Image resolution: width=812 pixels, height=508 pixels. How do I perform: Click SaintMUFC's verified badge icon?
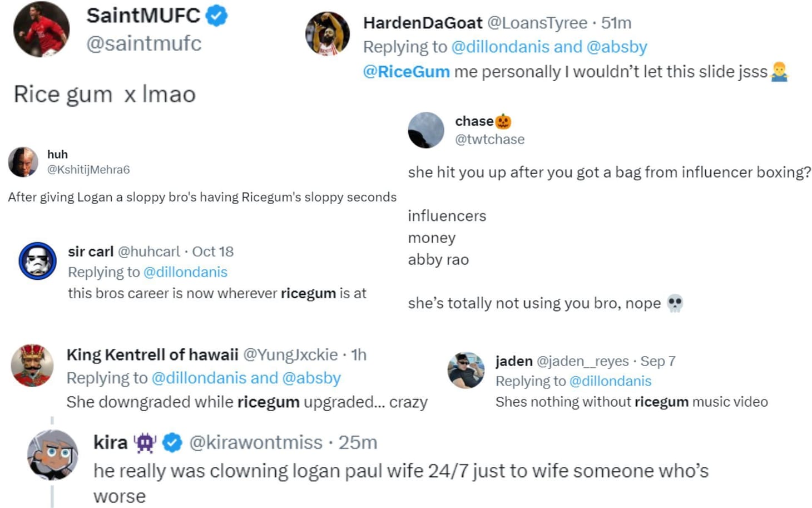click(x=215, y=16)
